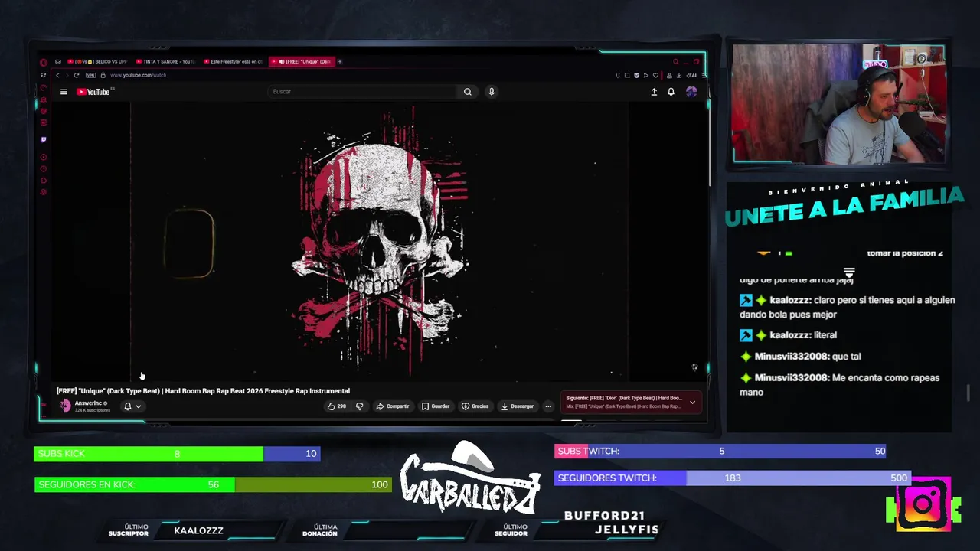Go back with the browser back arrow

point(57,75)
